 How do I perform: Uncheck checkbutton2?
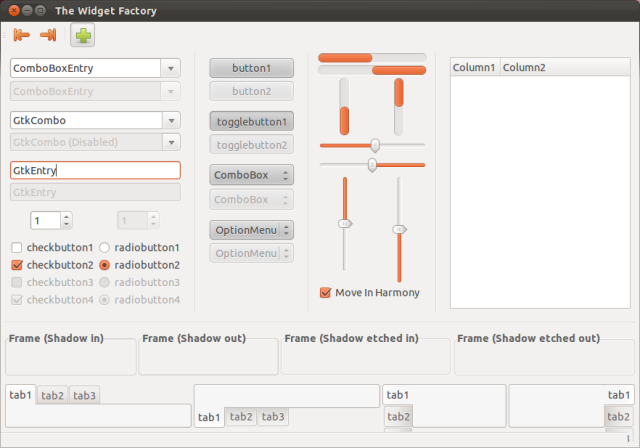click(17, 265)
